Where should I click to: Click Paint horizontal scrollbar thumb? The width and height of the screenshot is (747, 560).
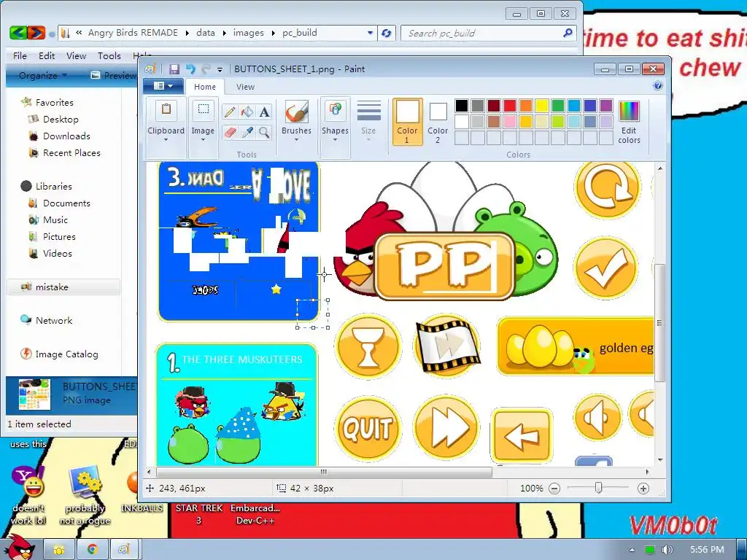pyautogui.click(x=324, y=472)
